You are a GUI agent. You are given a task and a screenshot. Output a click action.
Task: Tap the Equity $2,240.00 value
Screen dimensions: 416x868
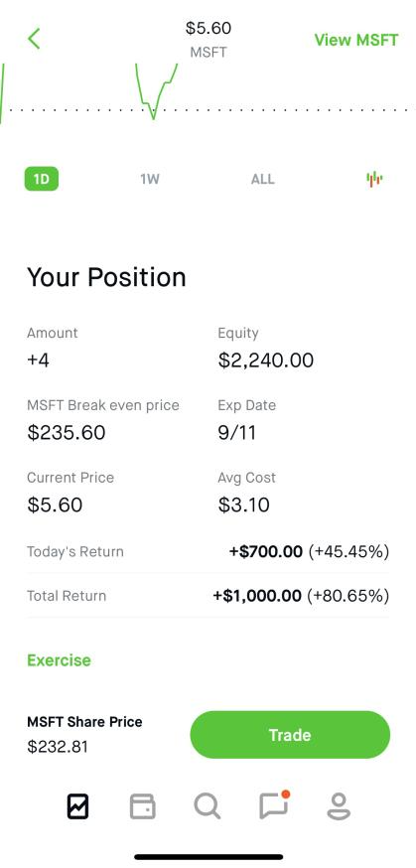pyautogui.click(x=265, y=361)
